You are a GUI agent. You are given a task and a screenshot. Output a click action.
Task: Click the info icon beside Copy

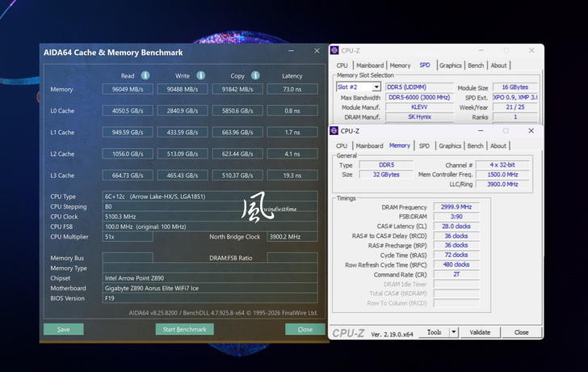click(255, 76)
